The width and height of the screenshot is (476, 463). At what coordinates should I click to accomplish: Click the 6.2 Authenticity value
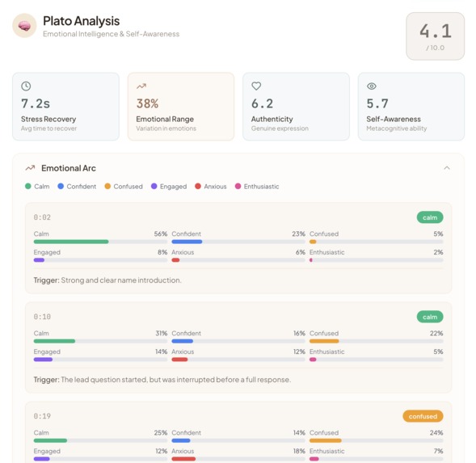coord(263,103)
